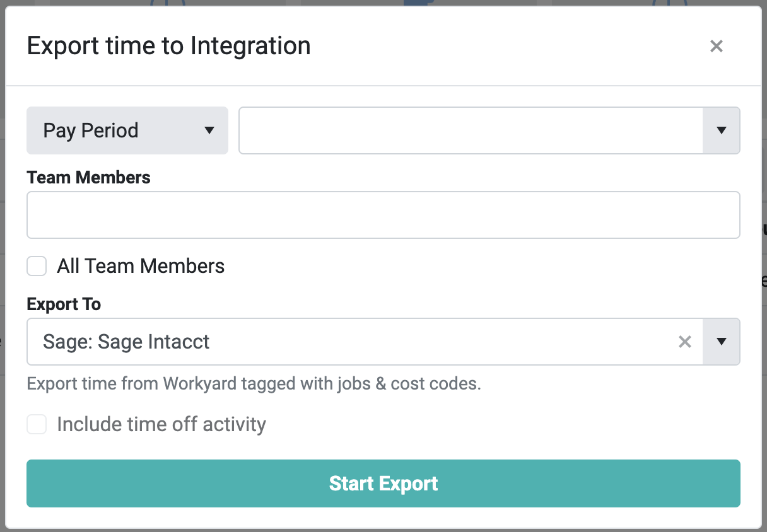Expand the Export To dropdown arrow

pyautogui.click(x=721, y=342)
